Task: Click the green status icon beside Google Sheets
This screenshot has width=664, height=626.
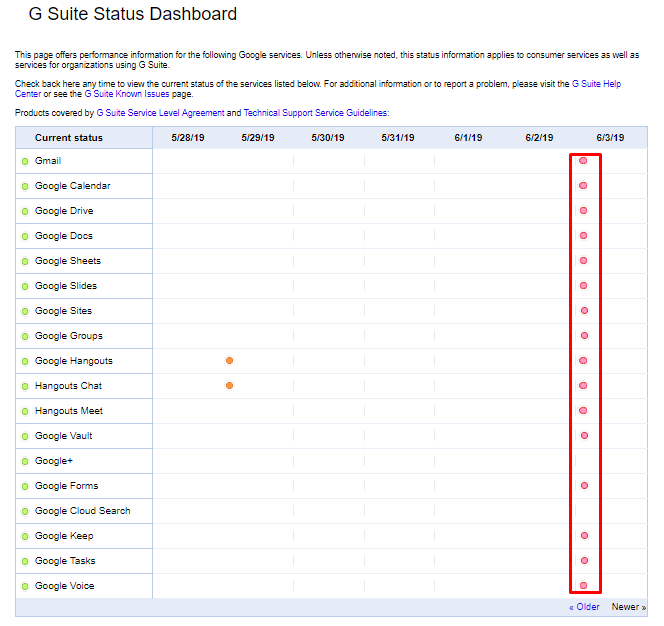Action: pyautogui.click(x=25, y=261)
